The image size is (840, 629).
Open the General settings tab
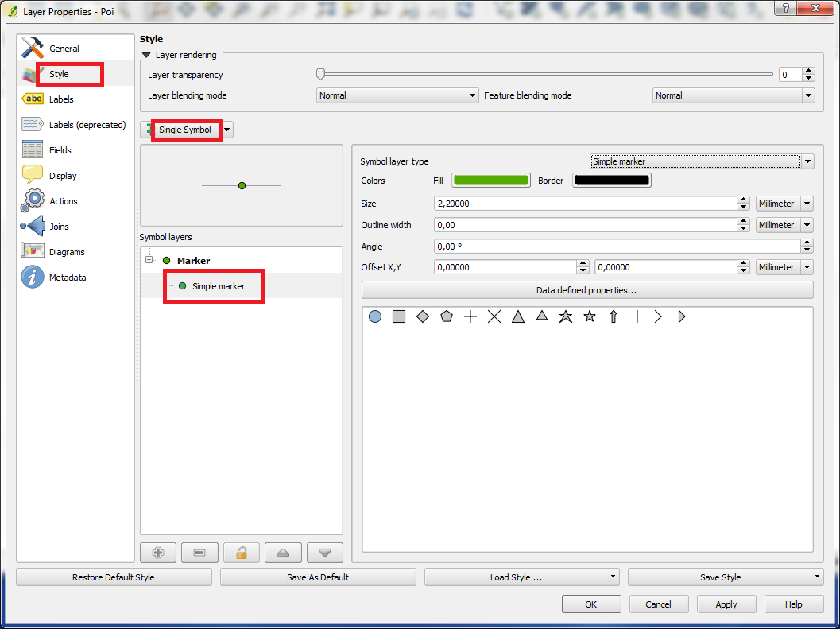point(75,49)
